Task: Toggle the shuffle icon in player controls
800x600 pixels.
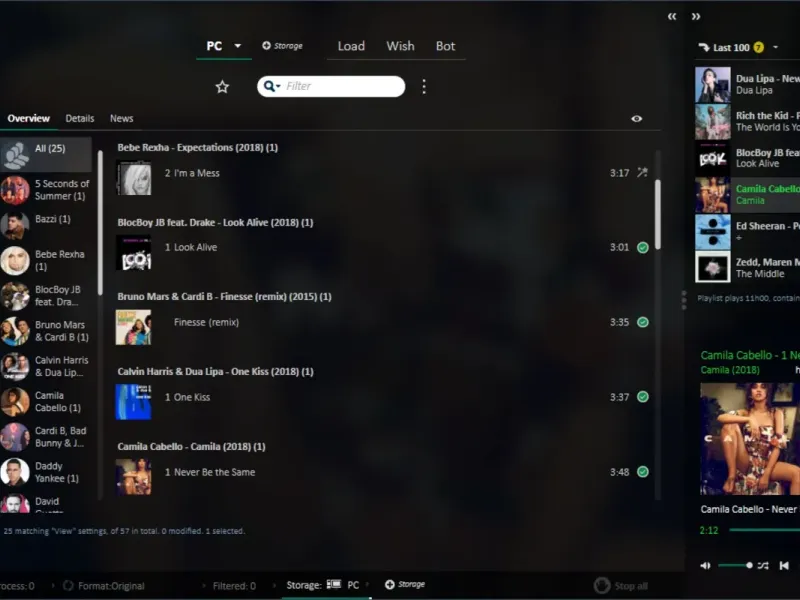Action: coord(763,565)
